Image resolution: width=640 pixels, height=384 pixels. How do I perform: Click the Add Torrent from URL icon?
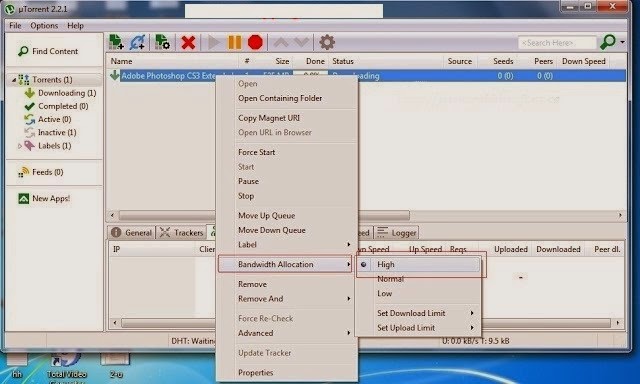(x=138, y=42)
